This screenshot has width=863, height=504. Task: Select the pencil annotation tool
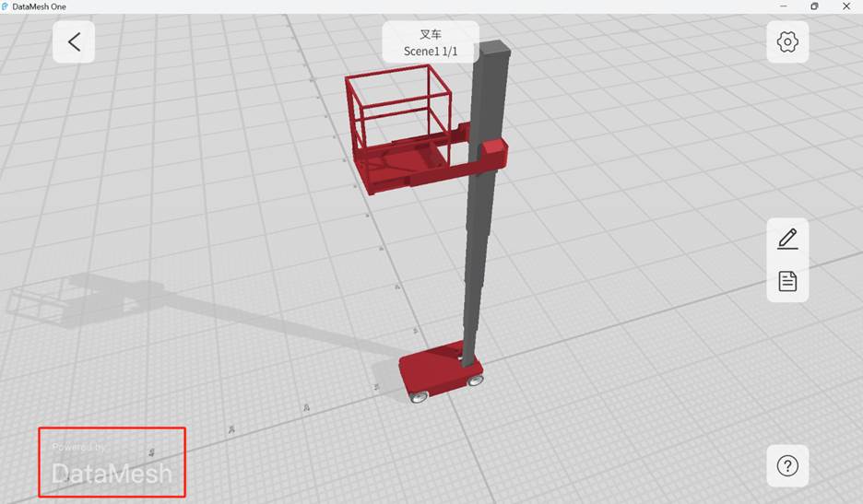pyautogui.click(x=787, y=239)
